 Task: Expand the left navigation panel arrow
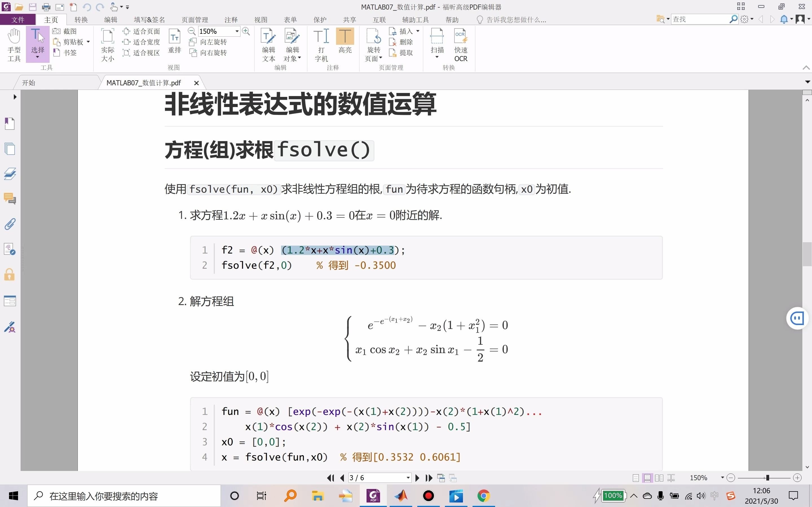tap(15, 97)
